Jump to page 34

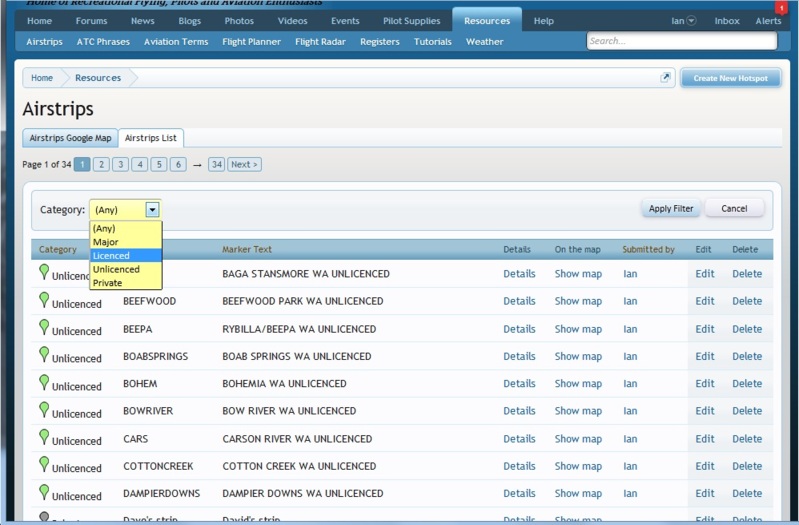(217, 164)
